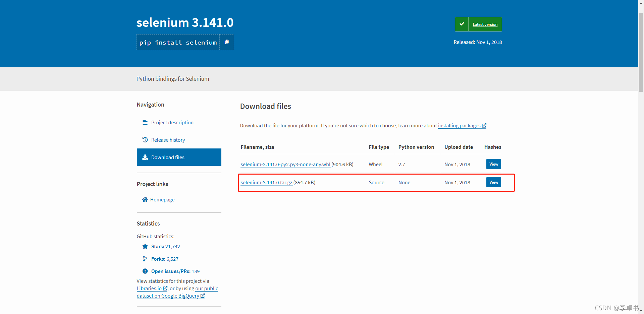Click the pip install selenium command text

178,42
